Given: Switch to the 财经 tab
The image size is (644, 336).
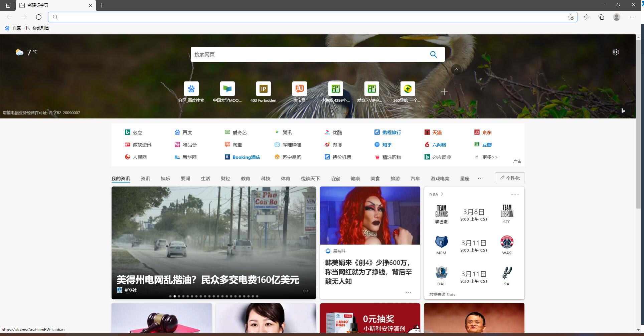Looking at the screenshot, I should tap(225, 179).
